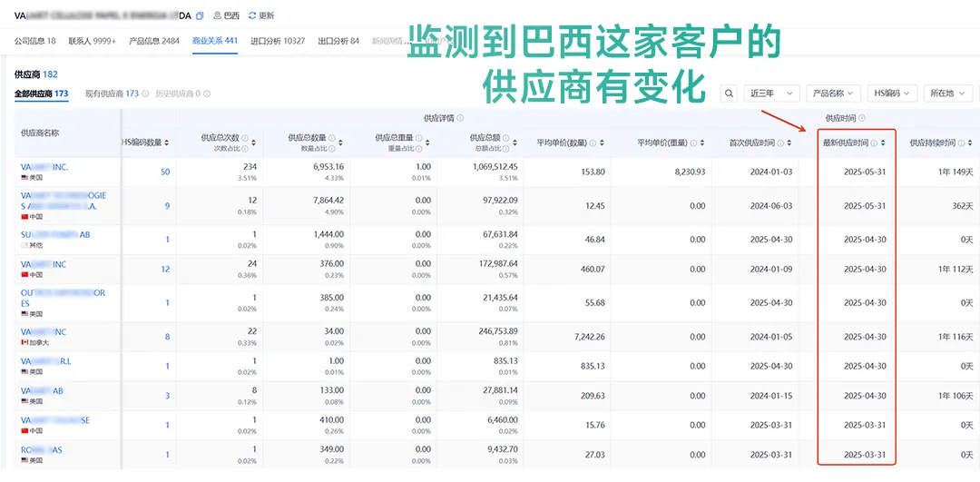Open the 所在地 filter dropdown

946,93
